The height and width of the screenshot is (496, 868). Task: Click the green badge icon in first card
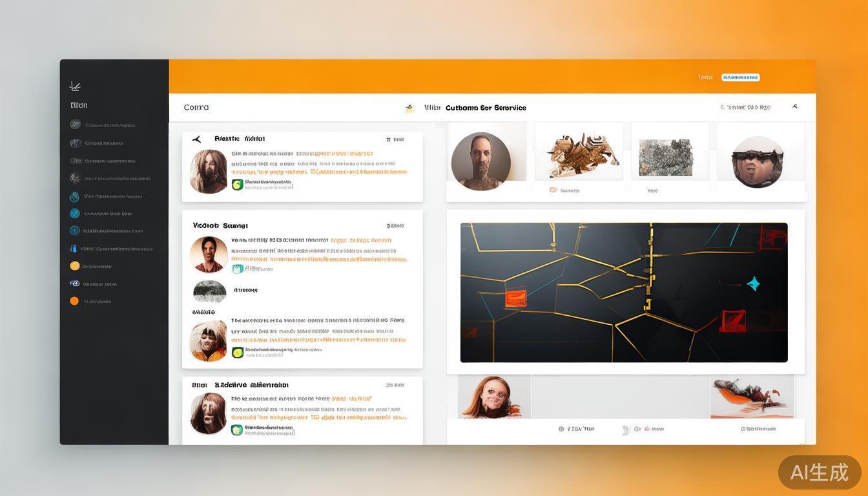[x=237, y=185]
